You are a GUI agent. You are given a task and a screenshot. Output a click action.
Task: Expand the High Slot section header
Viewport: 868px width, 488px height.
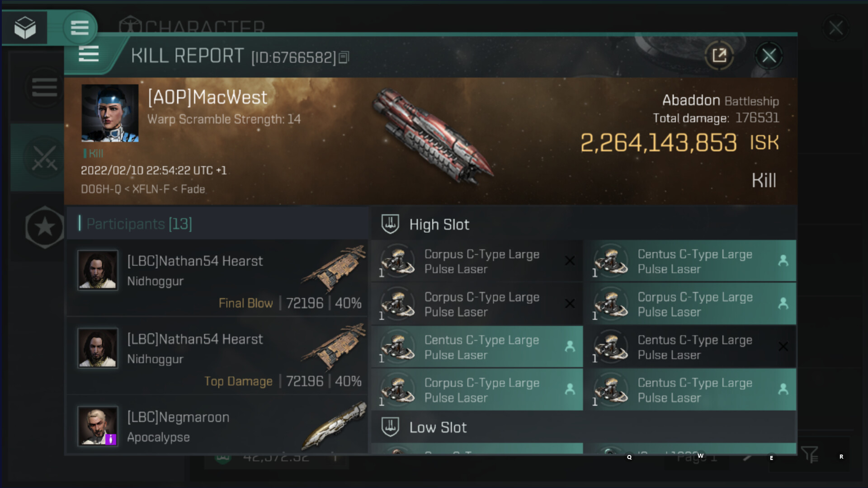(x=583, y=224)
